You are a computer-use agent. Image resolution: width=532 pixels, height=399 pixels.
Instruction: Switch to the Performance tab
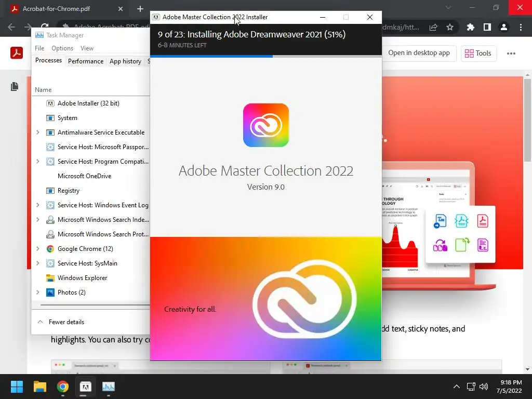86,61
